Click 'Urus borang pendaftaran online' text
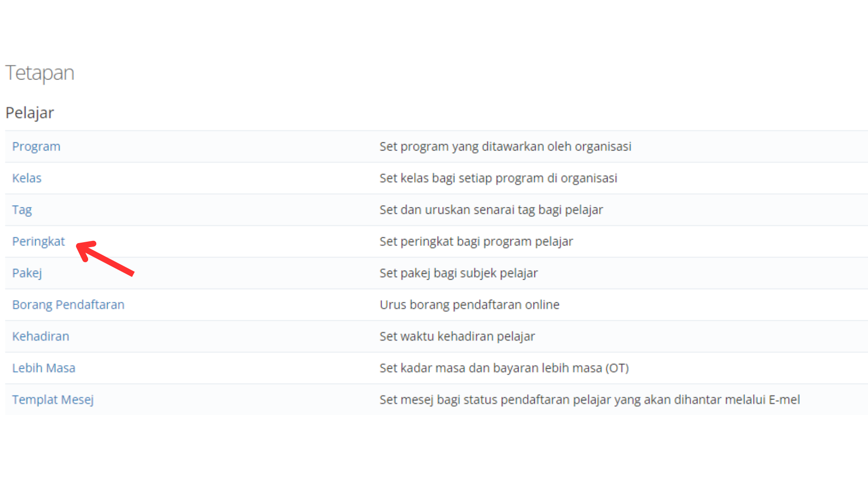This screenshot has width=868, height=488. pyautogui.click(x=469, y=304)
